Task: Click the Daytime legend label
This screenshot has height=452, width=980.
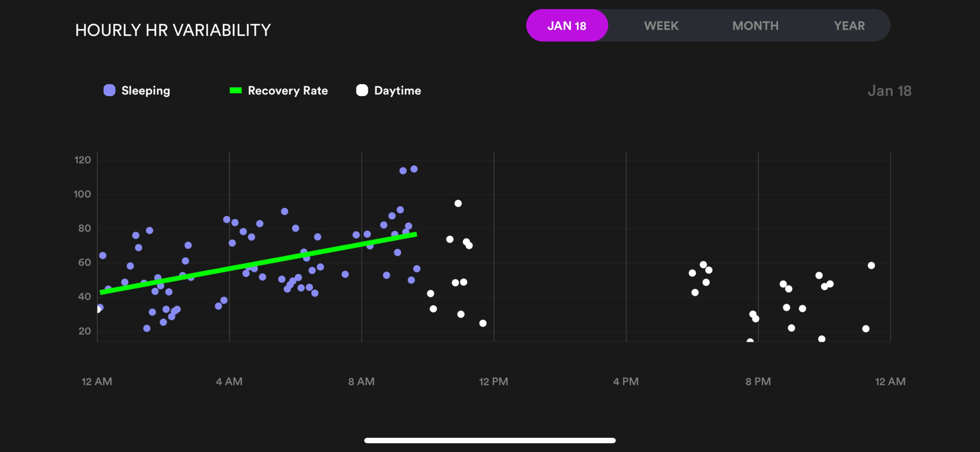Action: [x=398, y=90]
